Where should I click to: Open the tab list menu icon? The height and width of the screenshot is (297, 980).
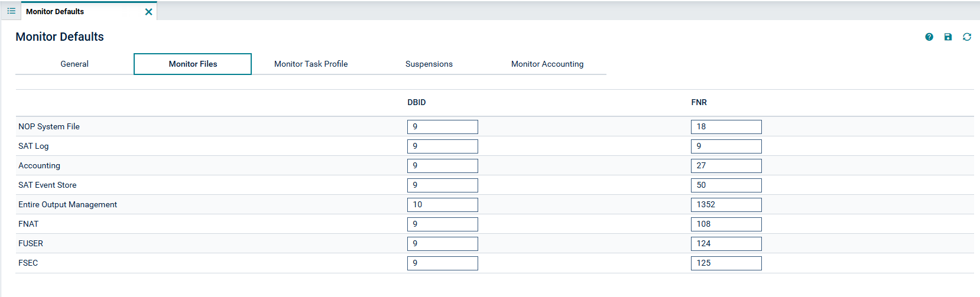(x=11, y=11)
